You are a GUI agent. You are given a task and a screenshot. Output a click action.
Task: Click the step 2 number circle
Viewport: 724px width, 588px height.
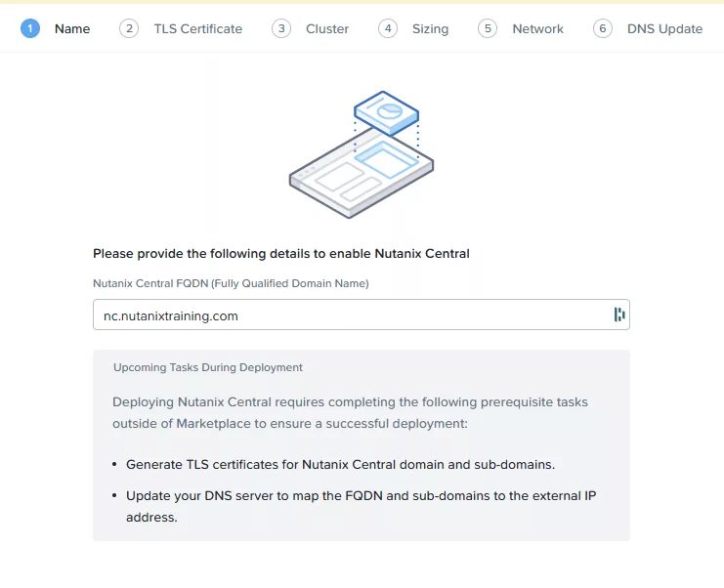tap(129, 28)
